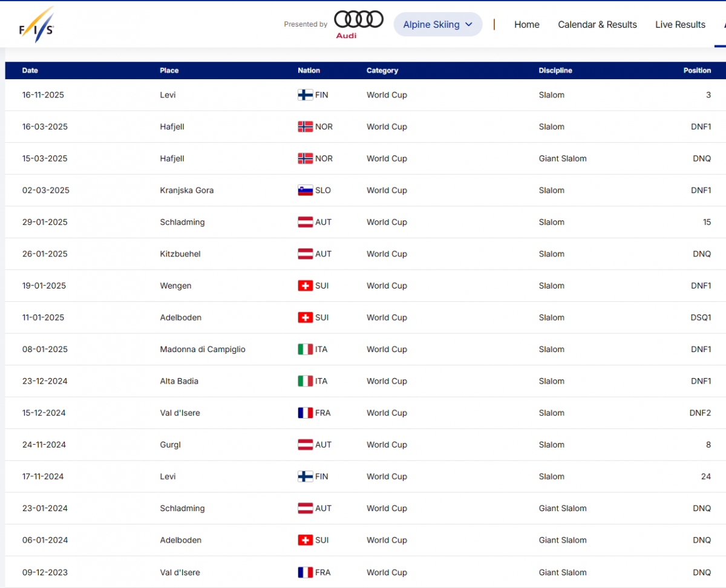Click Italy flag in Madonna di Campiglio row
The width and height of the screenshot is (726, 588).
(x=306, y=350)
